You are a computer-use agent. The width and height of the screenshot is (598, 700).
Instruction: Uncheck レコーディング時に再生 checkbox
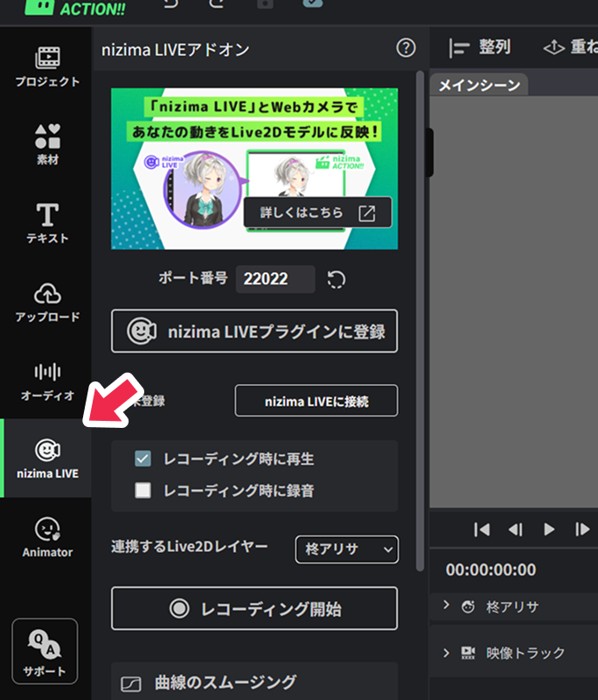coord(143,458)
